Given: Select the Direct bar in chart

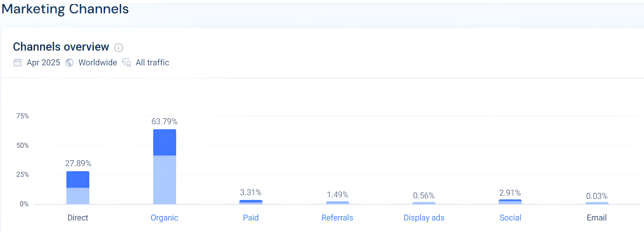Looking at the screenshot, I should (x=78, y=188).
